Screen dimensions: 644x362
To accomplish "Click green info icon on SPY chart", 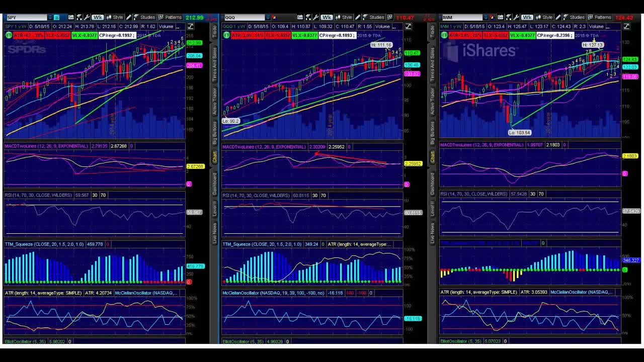I will [9, 35].
